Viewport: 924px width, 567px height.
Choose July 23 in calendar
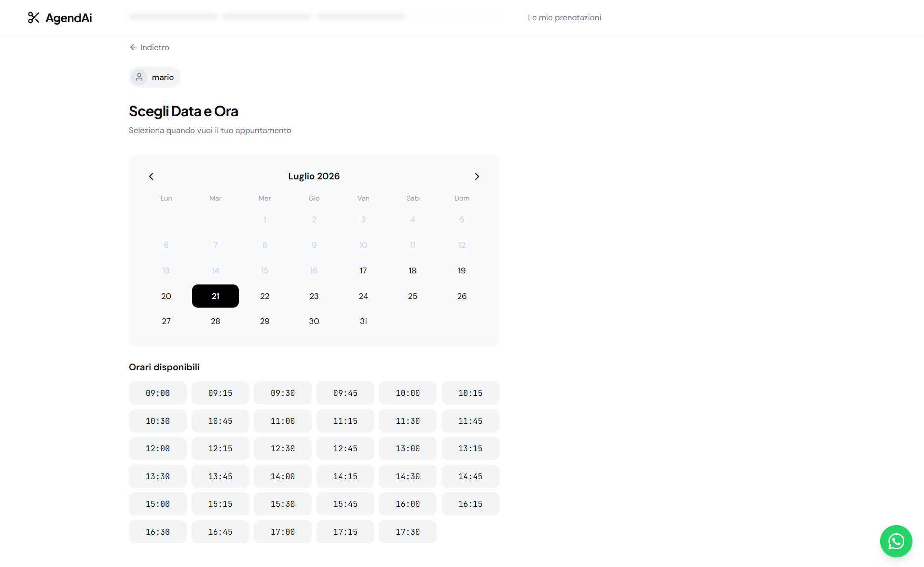click(x=314, y=296)
